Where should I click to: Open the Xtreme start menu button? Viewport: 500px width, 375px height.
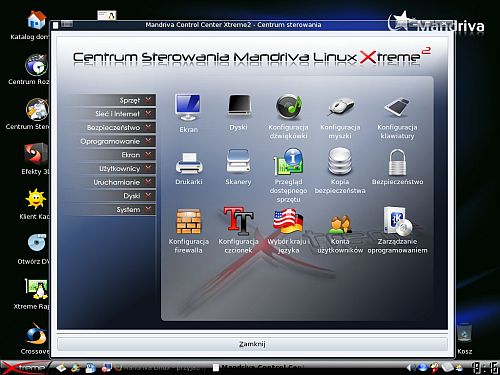point(24,367)
